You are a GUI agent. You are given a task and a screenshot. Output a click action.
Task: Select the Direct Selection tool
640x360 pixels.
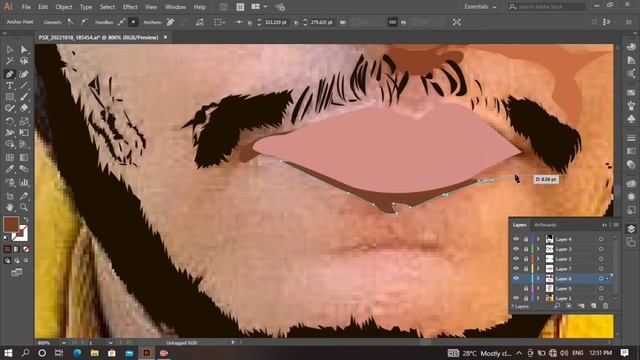(24, 50)
